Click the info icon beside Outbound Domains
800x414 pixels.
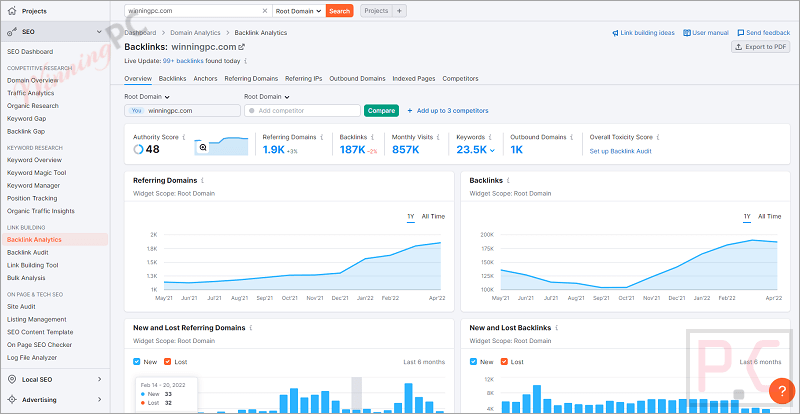(571, 137)
